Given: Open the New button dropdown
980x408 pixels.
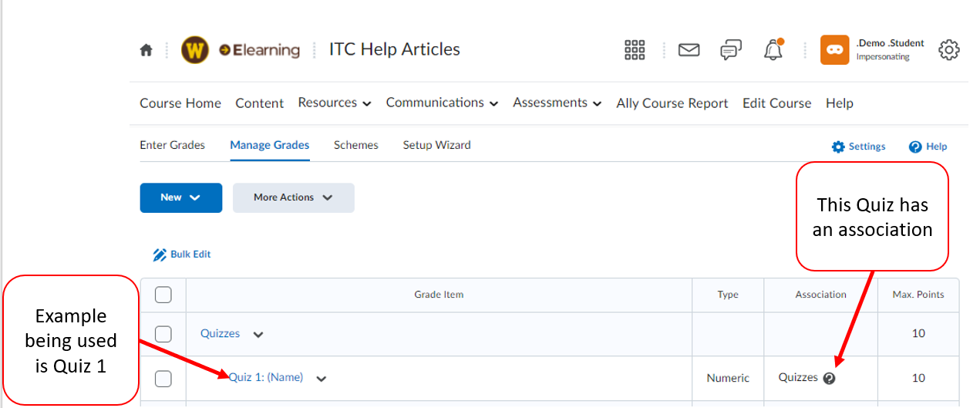Looking at the screenshot, I should click(180, 197).
